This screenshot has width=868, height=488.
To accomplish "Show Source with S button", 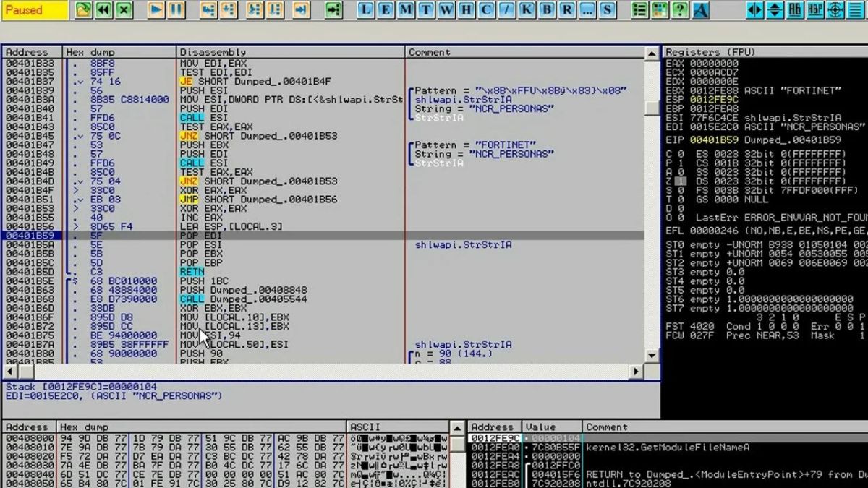I will click(608, 10).
